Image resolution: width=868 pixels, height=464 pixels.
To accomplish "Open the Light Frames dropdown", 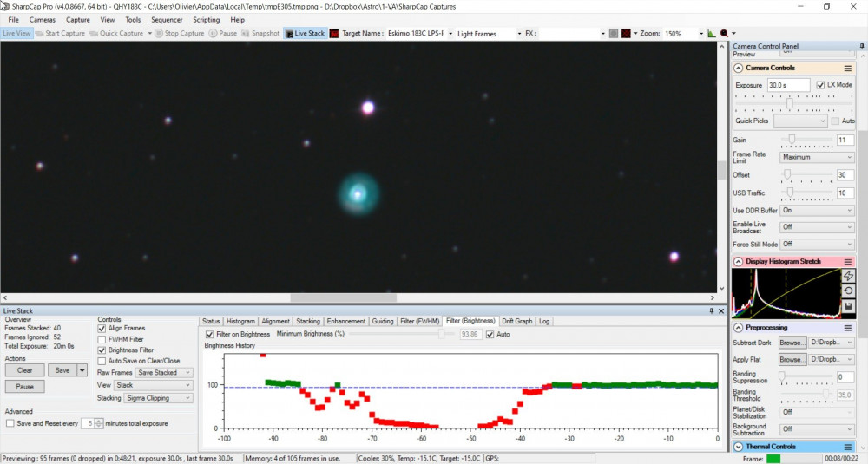I will 519,34.
